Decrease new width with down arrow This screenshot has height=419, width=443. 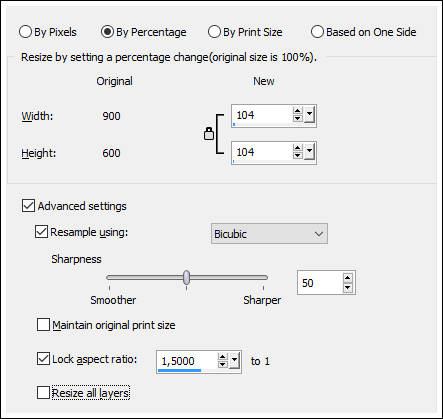click(x=297, y=118)
